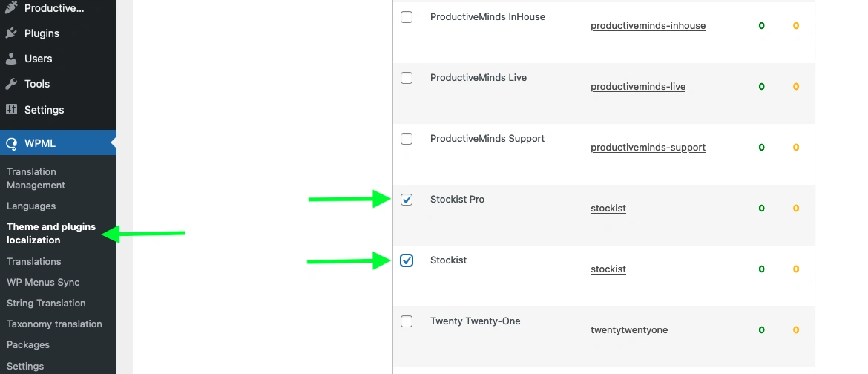Click the ProductiveMinds carrot icon at top of sidebar
The image size is (868, 374).
[11, 7]
